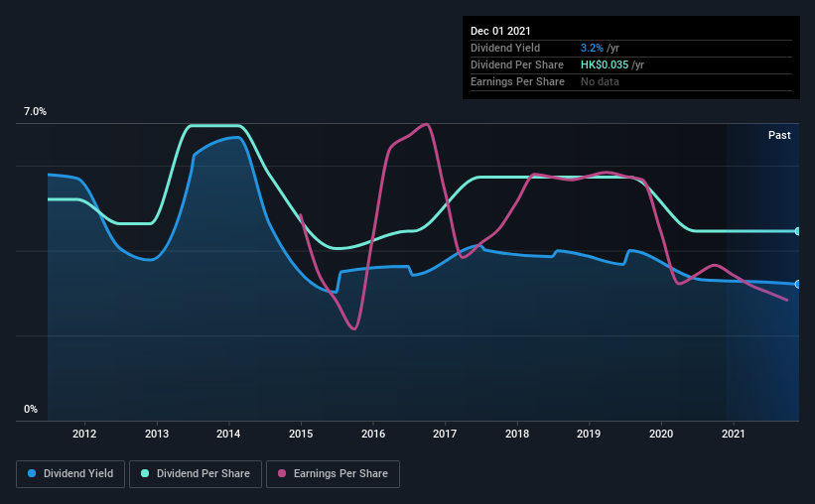The width and height of the screenshot is (815, 504).
Task: Click the 3.2% dividend yield value
Action: tap(592, 48)
